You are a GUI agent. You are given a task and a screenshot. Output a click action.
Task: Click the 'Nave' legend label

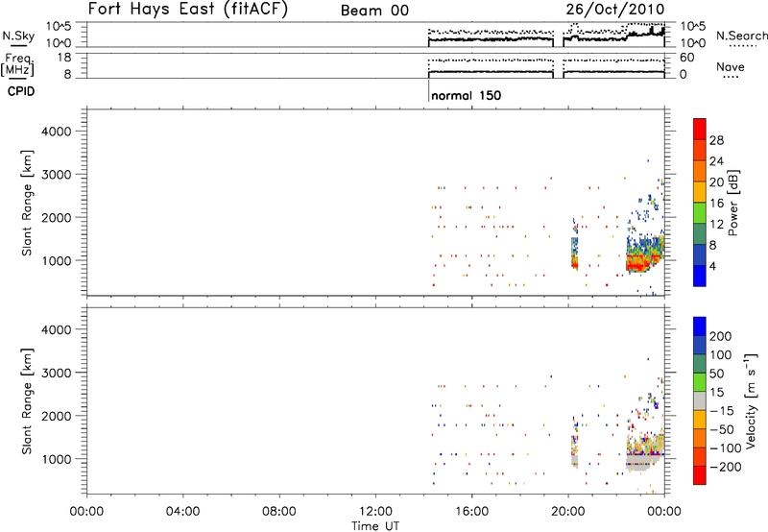(x=730, y=66)
